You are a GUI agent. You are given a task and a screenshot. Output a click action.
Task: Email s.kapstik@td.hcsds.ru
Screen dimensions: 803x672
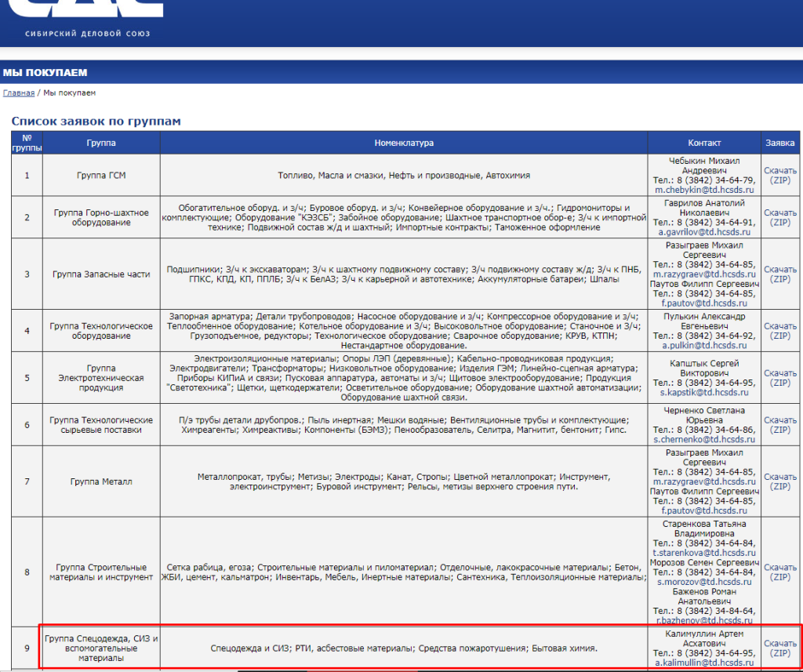point(704,392)
